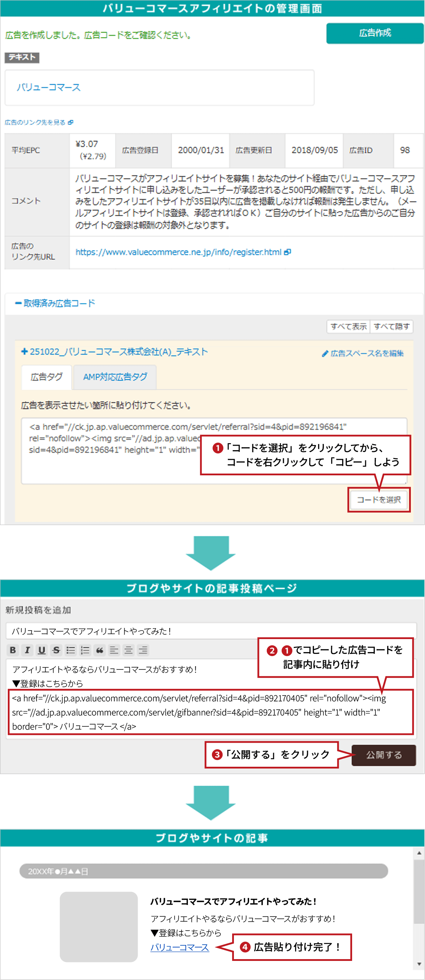Click external link icon after register.html URL
Screen dimensions: 425x980
tap(288, 252)
